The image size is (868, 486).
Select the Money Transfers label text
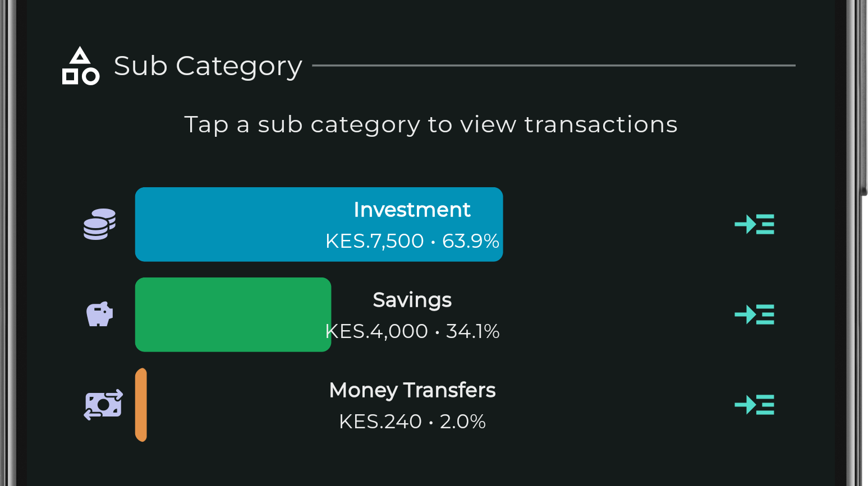point(412,390)
